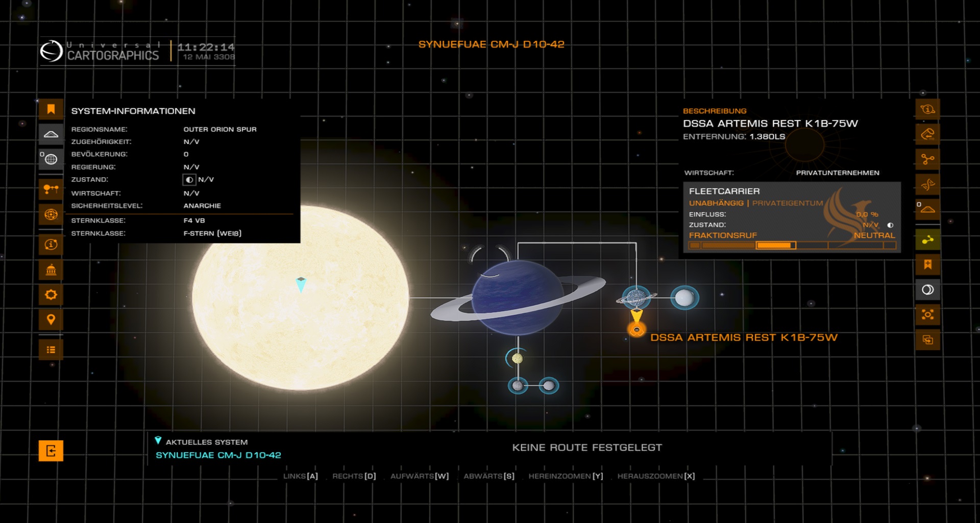Image resolution: width=980 pixels, height=523 pixels.
Task: Expand the system information ship icon tab
Action: coord(51,134)
